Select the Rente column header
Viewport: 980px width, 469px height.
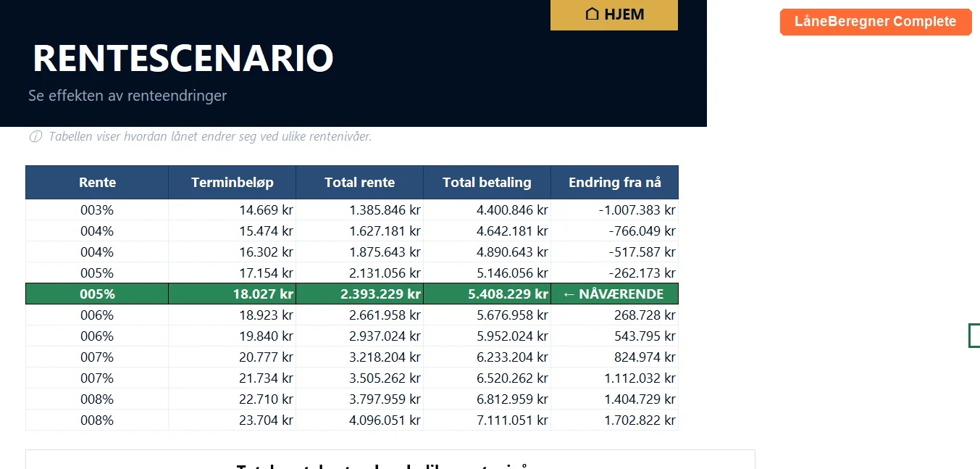(x=97, y=183)
